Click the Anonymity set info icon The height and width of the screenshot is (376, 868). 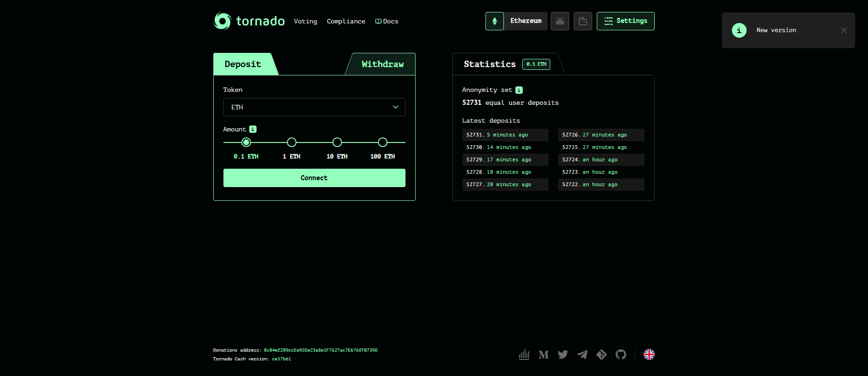click(519, 90)
